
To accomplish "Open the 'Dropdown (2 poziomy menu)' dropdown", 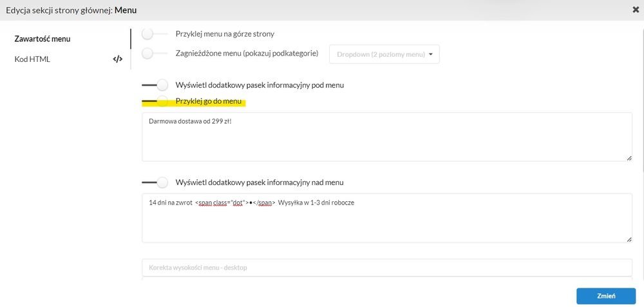I will click(384, 54).
